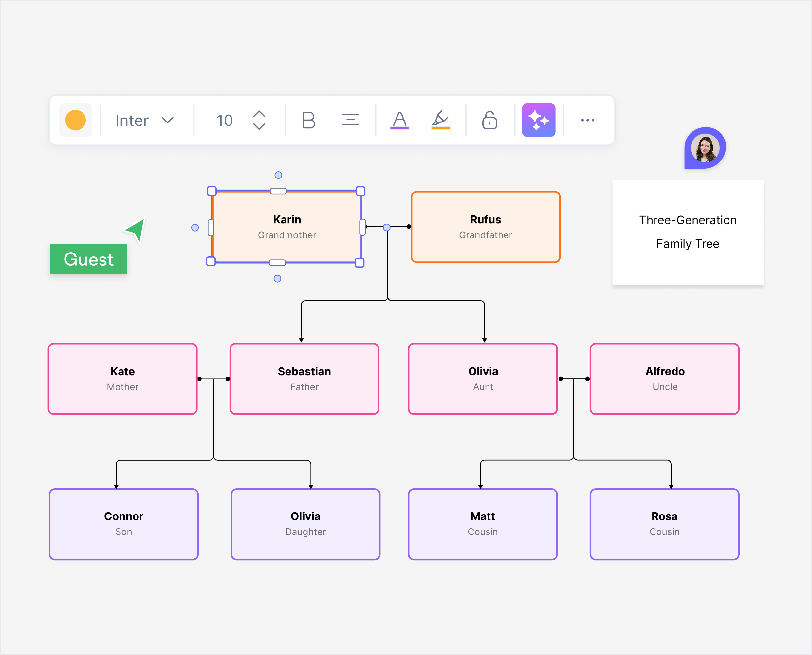This screenshot has width=812, height=655.
Task: Click the font size value 10
Action: 224,121
